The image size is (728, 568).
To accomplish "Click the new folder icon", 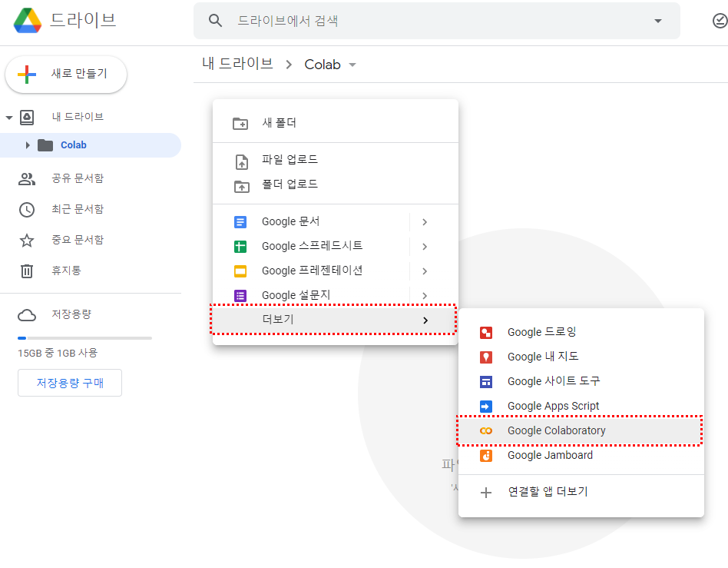I will click(240, 124).
